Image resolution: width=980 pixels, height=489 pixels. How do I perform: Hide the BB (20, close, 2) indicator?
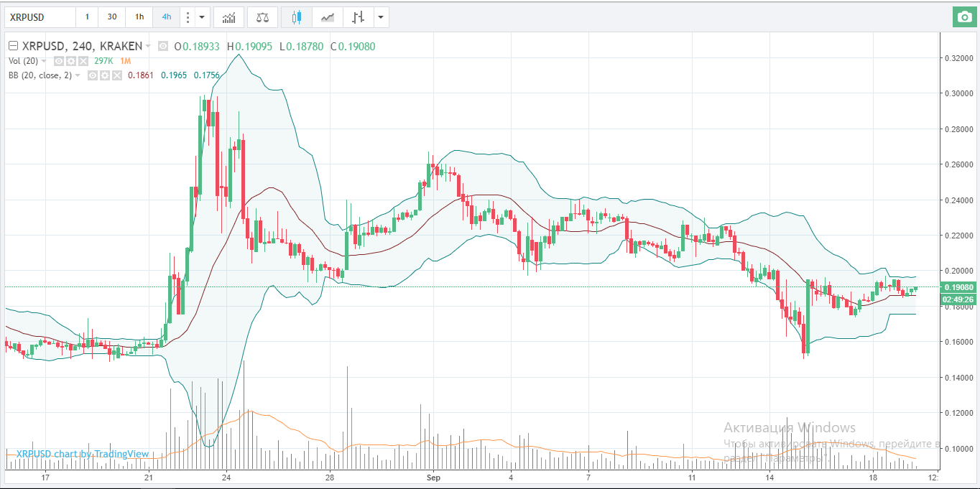pos(93,75)
